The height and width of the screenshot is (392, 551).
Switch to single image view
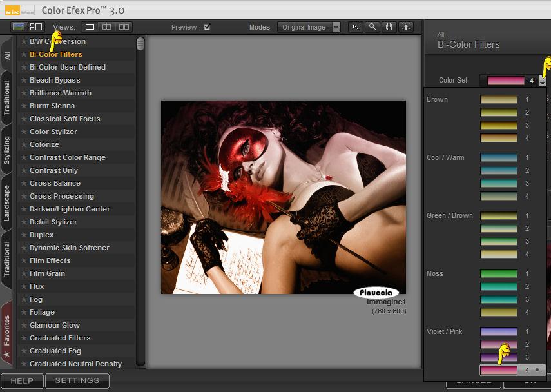[90, 27]
